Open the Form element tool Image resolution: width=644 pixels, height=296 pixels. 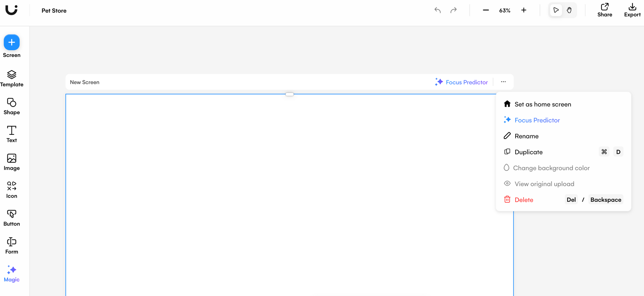pyautogui.click(x=12, y=246)
